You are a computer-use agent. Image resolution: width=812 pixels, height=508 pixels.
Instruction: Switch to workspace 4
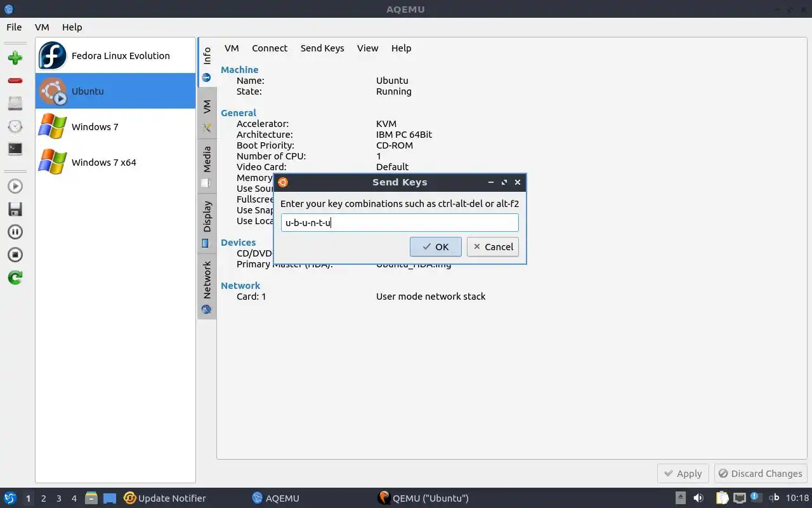point(74,498)
